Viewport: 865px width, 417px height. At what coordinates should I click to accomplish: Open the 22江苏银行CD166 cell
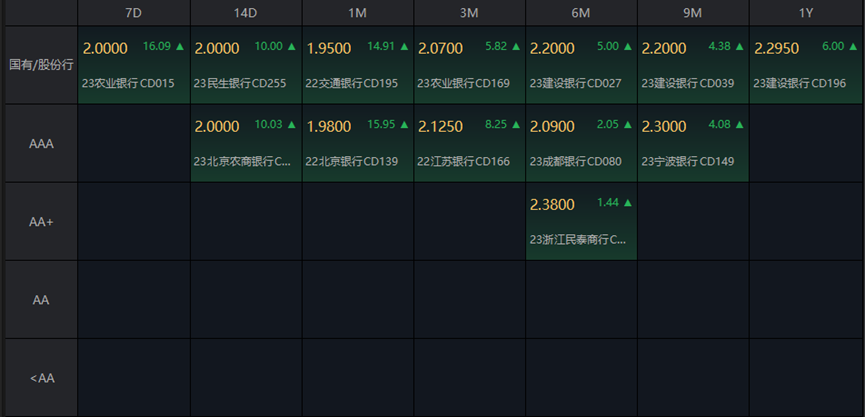pyautogui.click(x=469, y=143)
